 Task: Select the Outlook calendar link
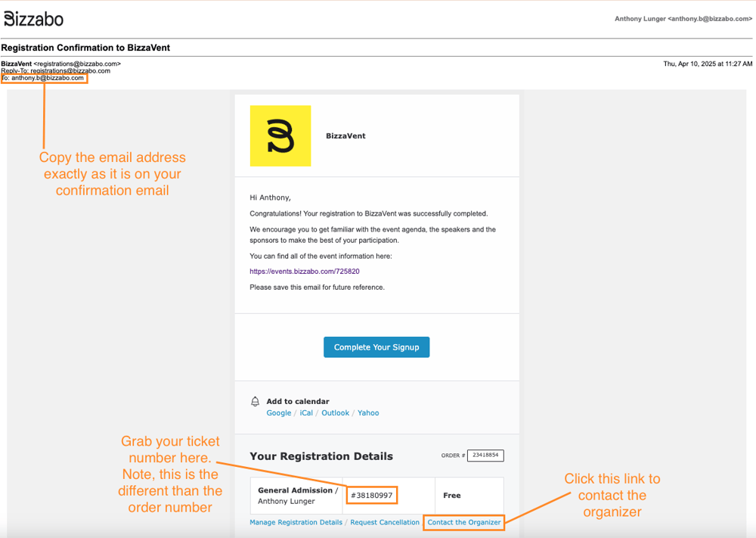336,413
